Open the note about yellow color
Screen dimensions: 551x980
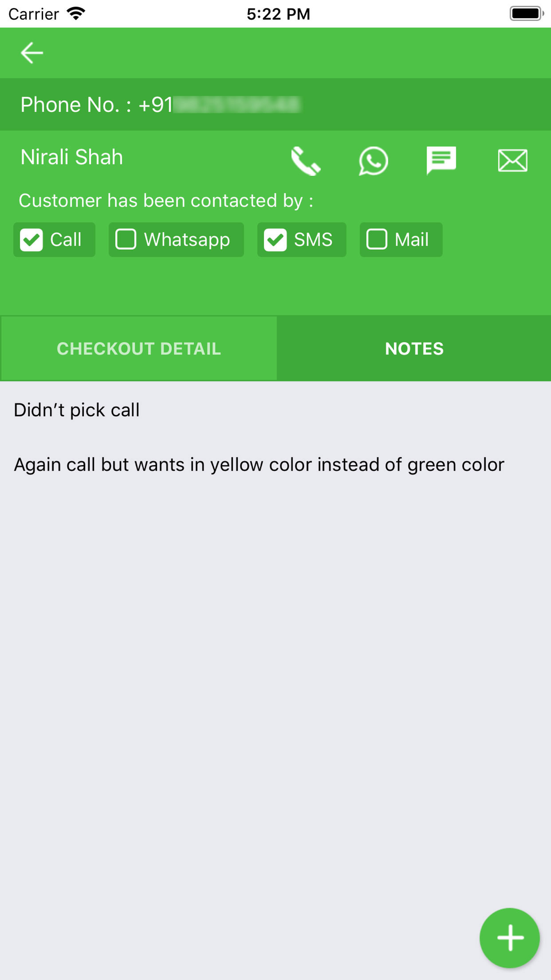coord(259,465)
